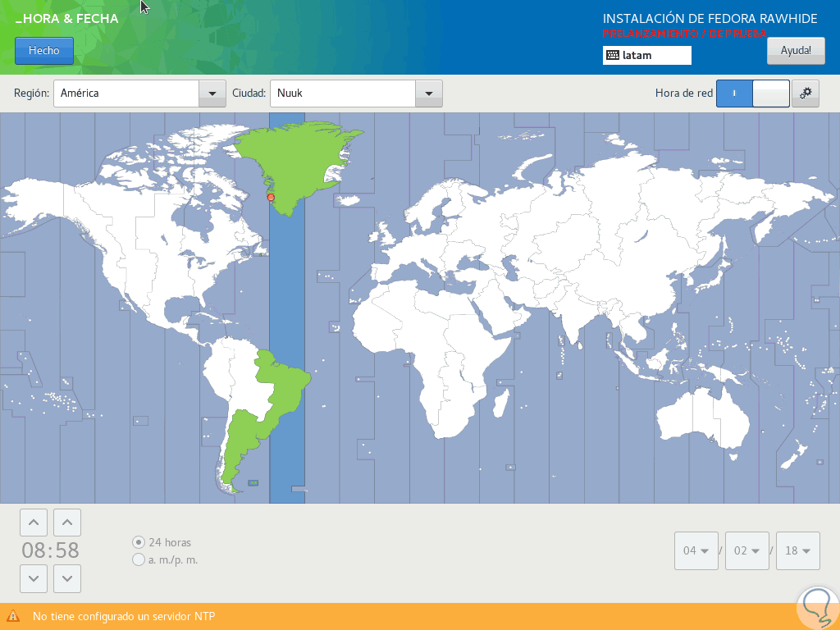Expand the Ciudad dropdown arrow
Screen dimensions: 840x630
point(428,94)
